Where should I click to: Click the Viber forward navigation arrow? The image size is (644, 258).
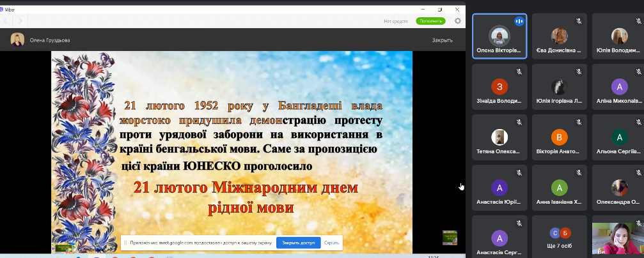pyautogui.click(x=20, y=20)
